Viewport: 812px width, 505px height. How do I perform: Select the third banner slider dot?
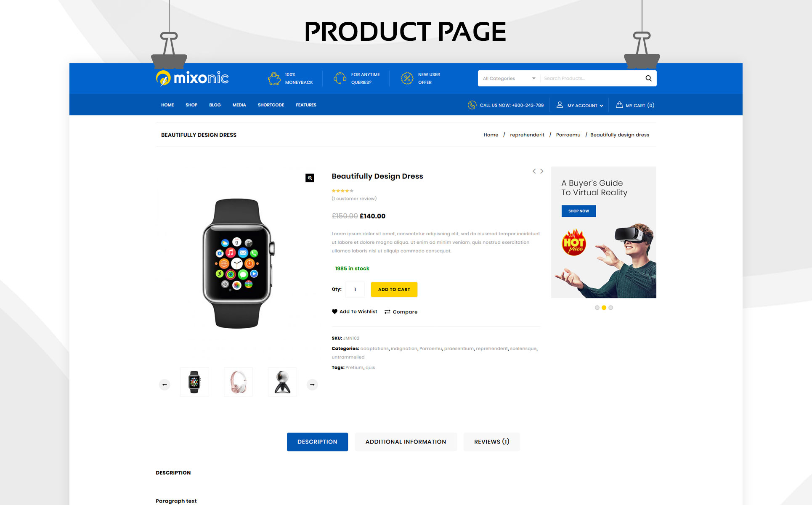tap(610, 308)
